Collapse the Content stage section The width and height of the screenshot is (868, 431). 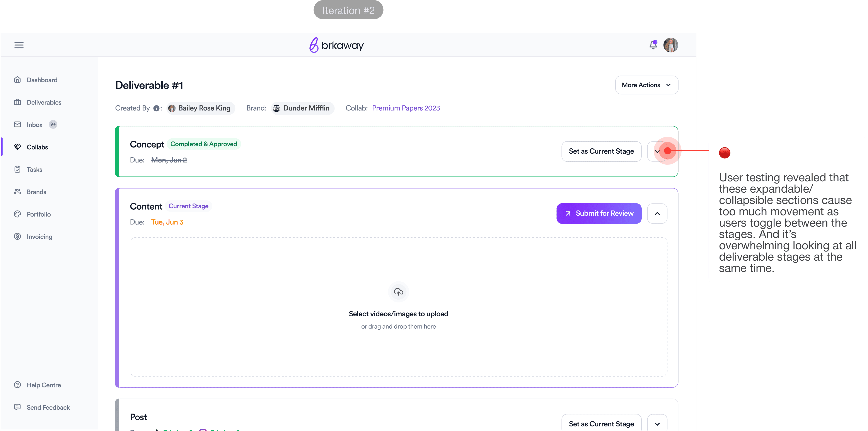657,214
